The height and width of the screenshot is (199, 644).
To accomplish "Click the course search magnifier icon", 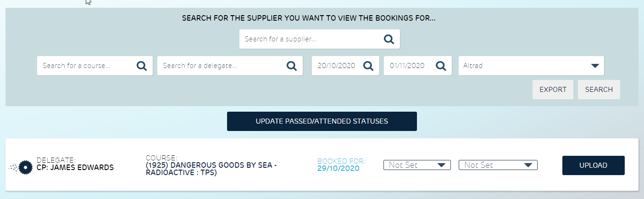I will [x=142, y=66].
